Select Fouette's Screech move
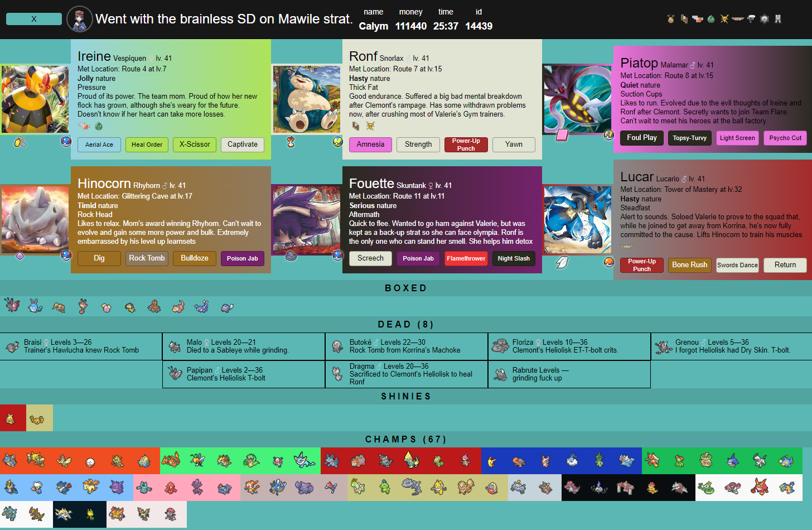 tap(370, 258)
